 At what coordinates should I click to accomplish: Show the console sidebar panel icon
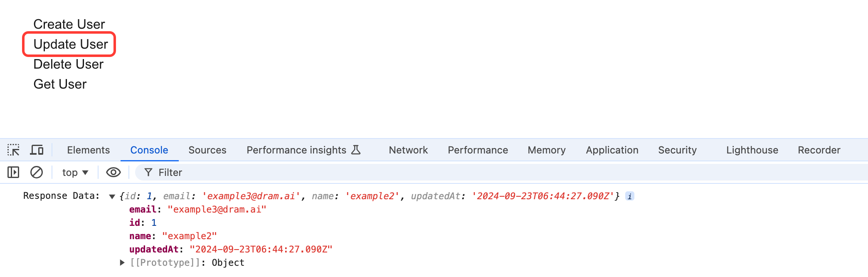[13, 172]
